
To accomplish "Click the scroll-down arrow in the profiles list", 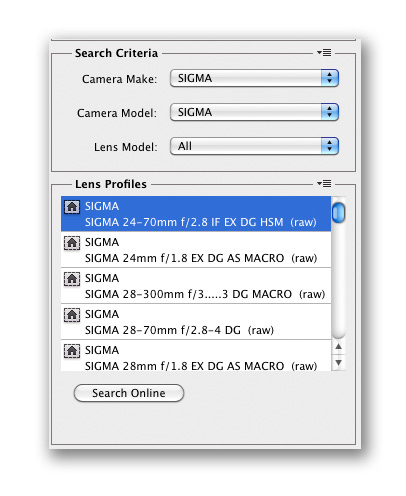I will click(339, 362).
